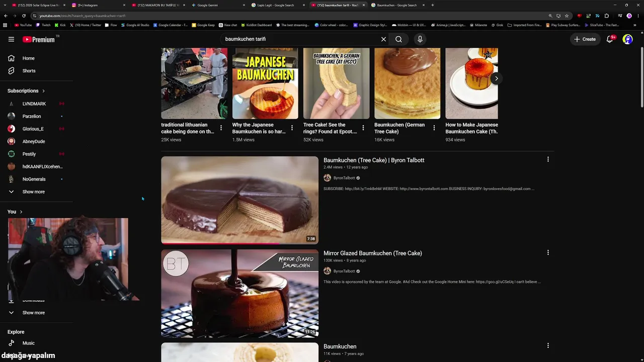Click the Create button
This screenshot has width=644, height=362.
[585, 39]
